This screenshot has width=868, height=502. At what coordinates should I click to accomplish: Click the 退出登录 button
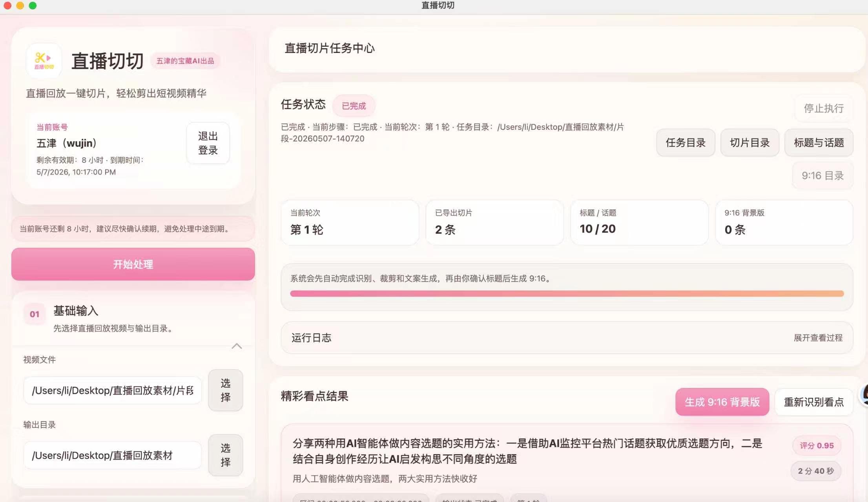tap(208, 143)
